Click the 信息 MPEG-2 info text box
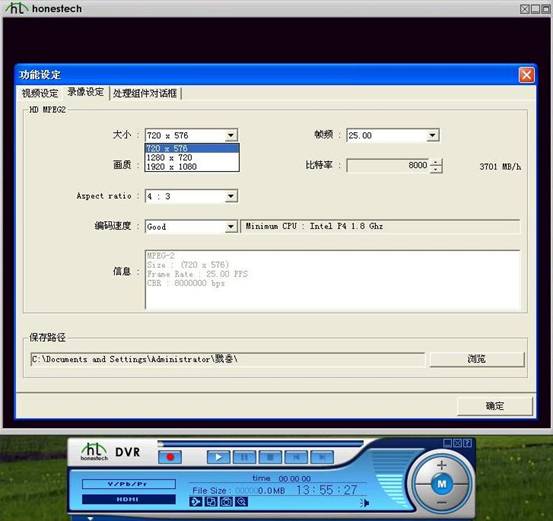 (x=333, y=279)
